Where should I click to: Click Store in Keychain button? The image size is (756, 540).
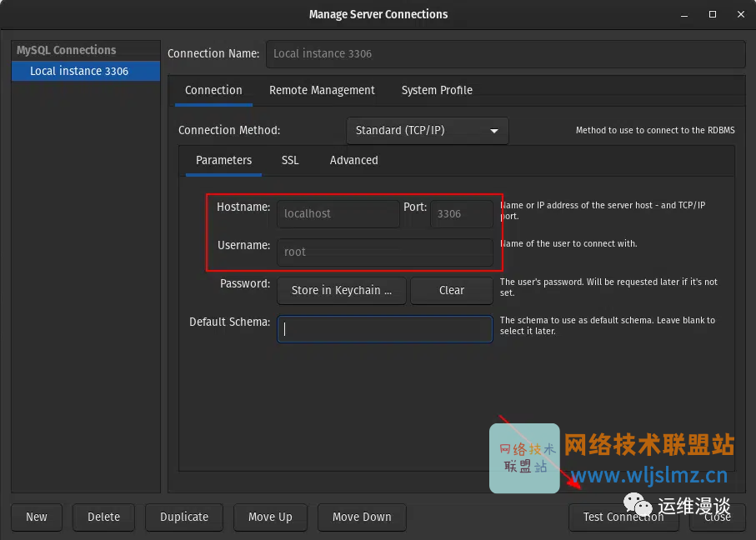(x=342, y=290)
